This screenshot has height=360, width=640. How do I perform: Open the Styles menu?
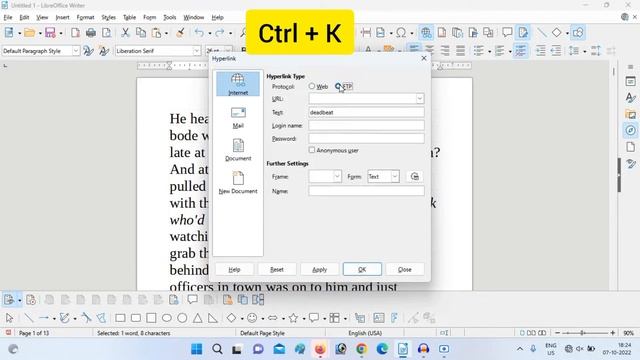[108, 17]
